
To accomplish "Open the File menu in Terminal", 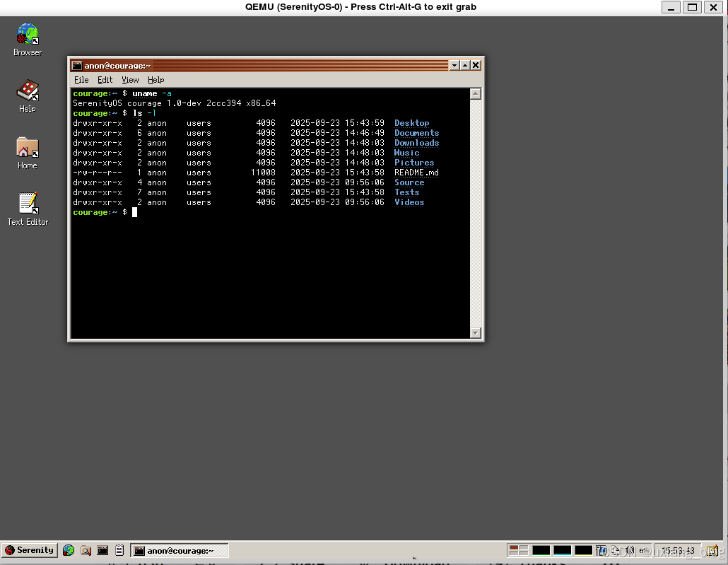I will [81, 80].
